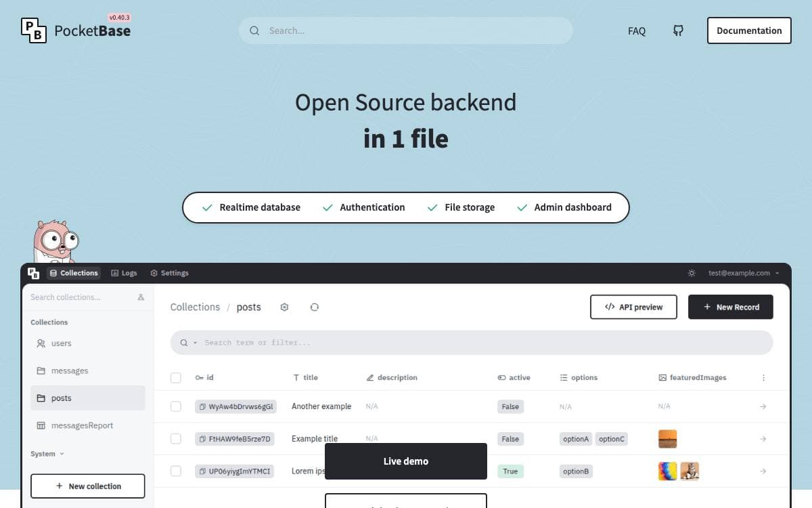Sort by the active column header

pyautogui.click(x=514, y=378)
